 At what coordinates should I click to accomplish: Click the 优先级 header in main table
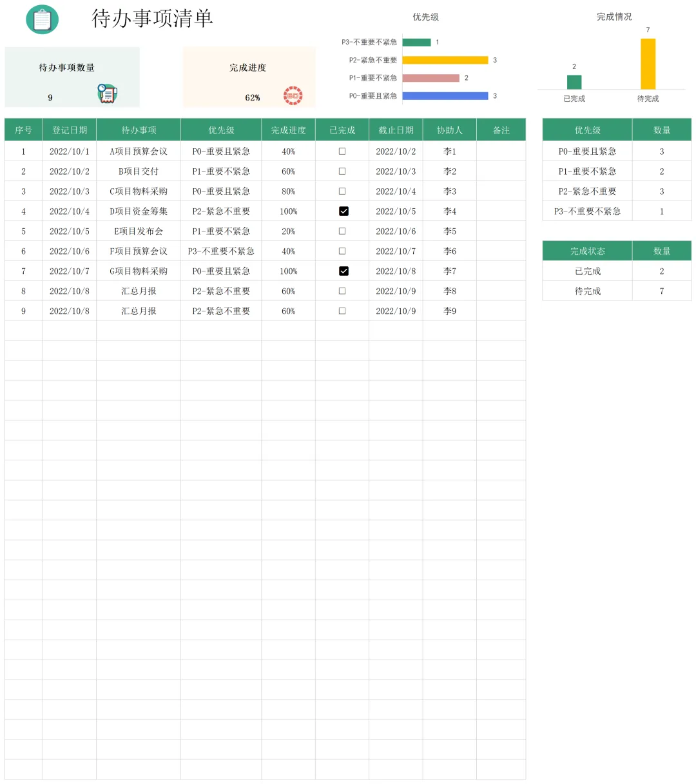pos(221,130)
